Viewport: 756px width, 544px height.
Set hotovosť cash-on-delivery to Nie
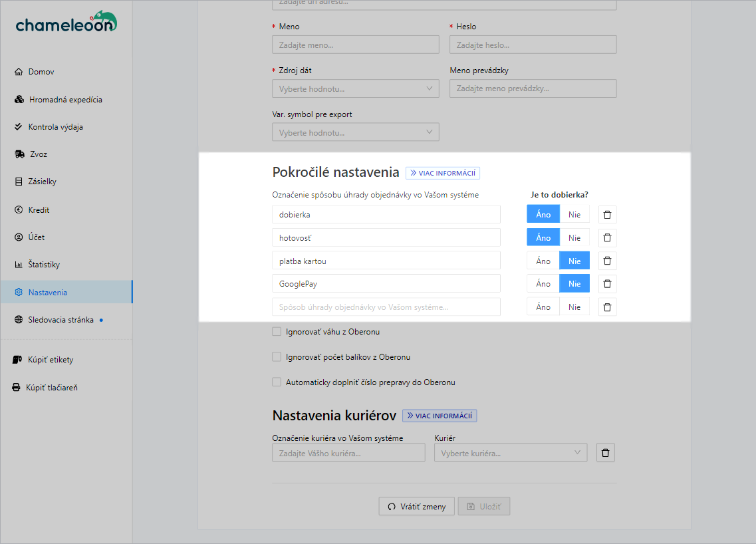click(574, 238)
